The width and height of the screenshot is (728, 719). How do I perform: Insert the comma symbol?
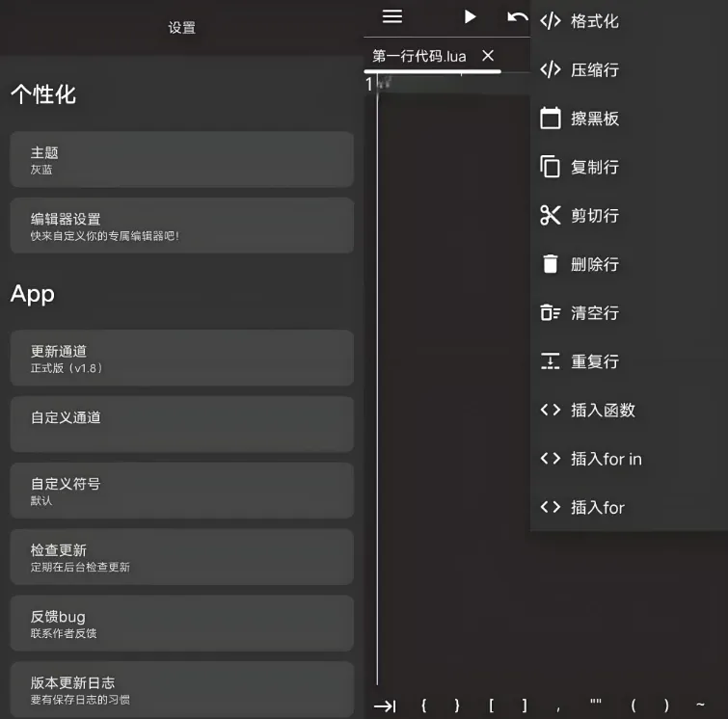pyautogui.click(x=558, y=707)
